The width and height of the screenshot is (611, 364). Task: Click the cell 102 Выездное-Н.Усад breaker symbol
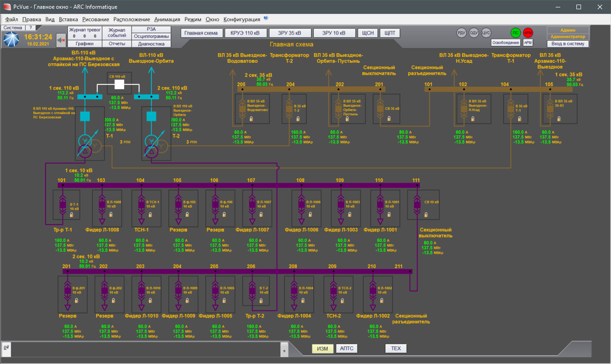click(464, 109)
